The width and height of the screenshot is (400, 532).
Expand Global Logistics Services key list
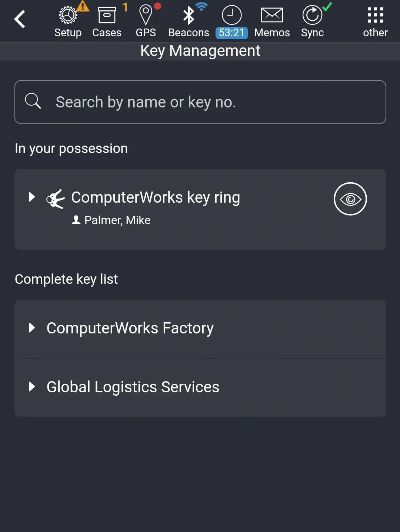[31, 387]
